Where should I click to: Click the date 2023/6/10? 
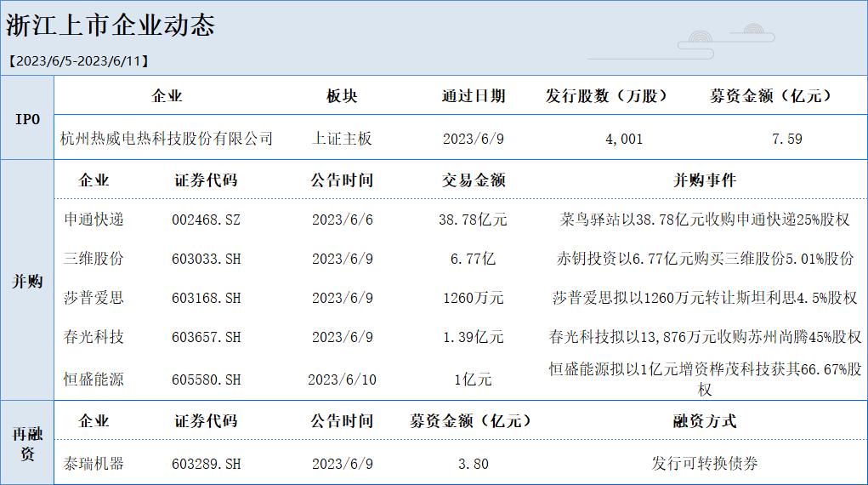(x=342, y=380)
